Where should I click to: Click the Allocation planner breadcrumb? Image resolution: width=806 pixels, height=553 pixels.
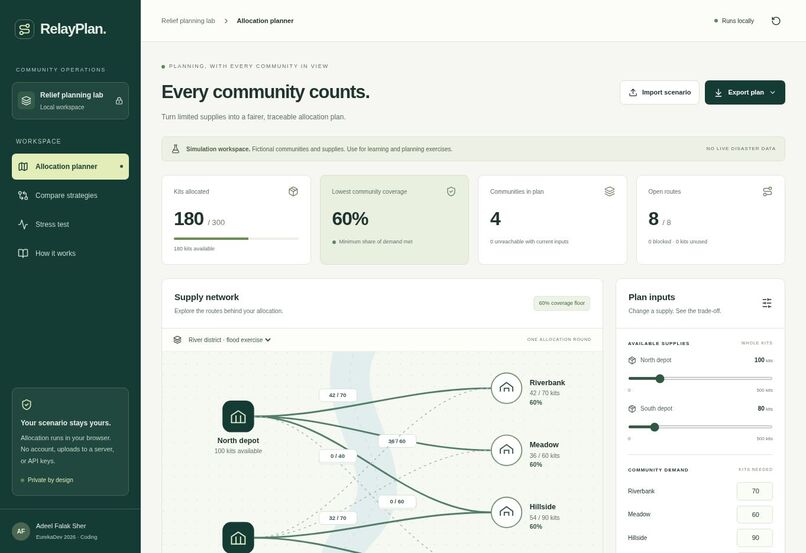tap(265, 21)
